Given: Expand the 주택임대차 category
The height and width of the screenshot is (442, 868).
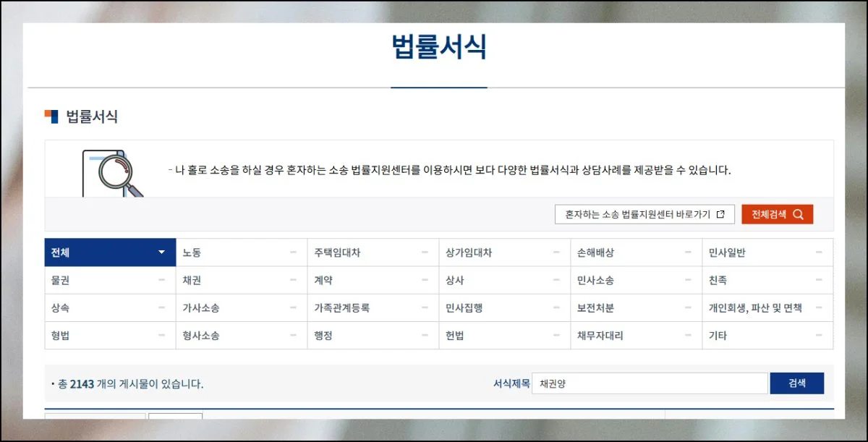Looking at the screenshot, I should pos(425,252).
